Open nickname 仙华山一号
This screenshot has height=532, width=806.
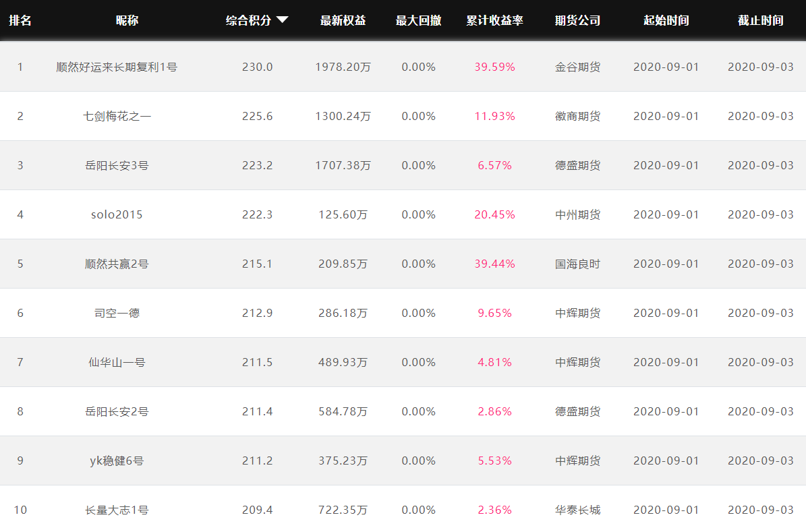[117, 362]
